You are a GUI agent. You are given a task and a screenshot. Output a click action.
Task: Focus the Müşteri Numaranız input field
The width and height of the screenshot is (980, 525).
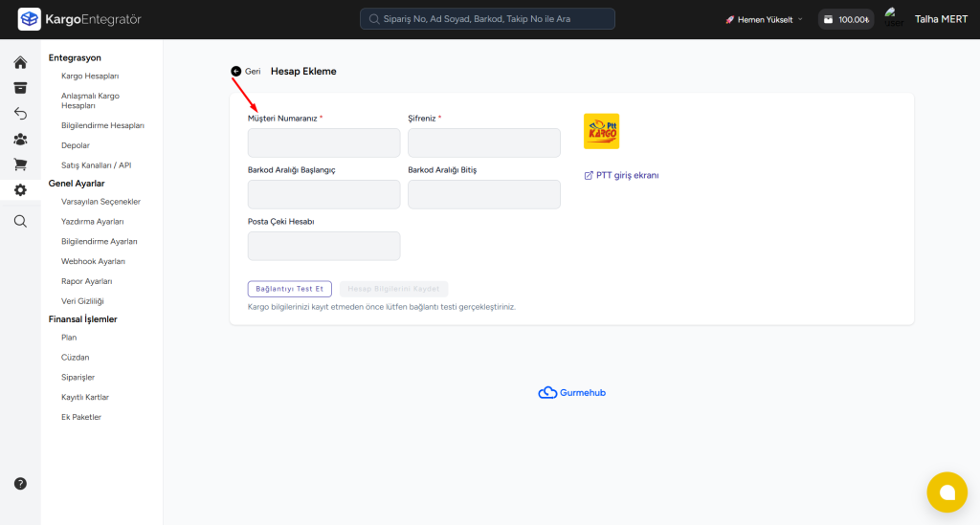[323, 143]
